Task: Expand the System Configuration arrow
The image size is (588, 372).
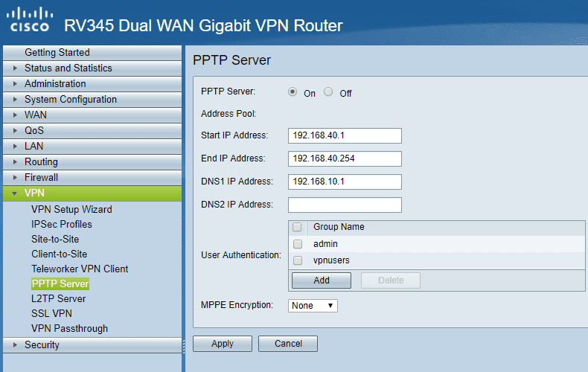Action: click(x=15, y=100)
